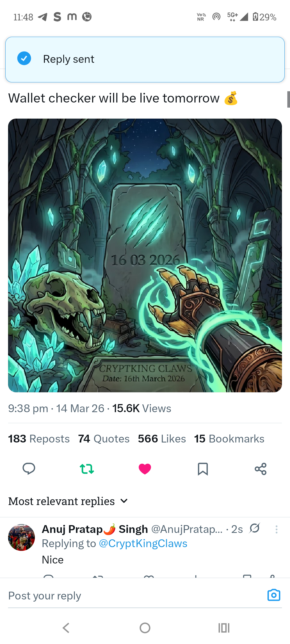Viewport: 290px width, 644px height.
Task: Tap the green repost icon
Action: click(x=87, y=469)
